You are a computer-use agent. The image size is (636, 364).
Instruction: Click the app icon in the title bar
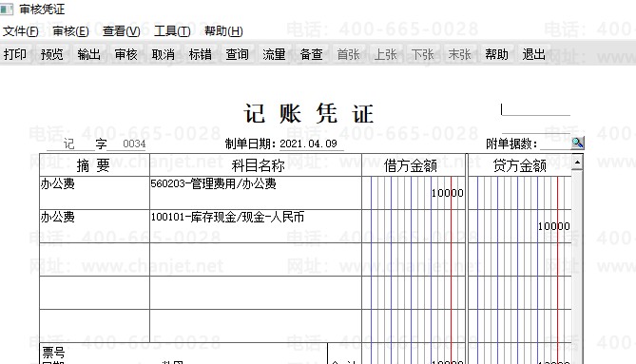7,9
